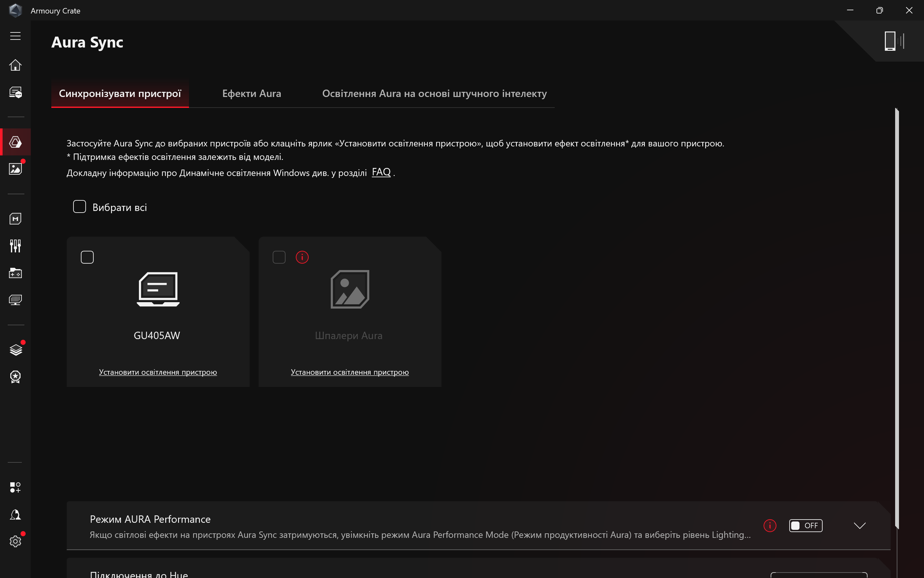The image size is (924, 578).
Task: Click the Aura Sync page heading
Action: [88, 42]
